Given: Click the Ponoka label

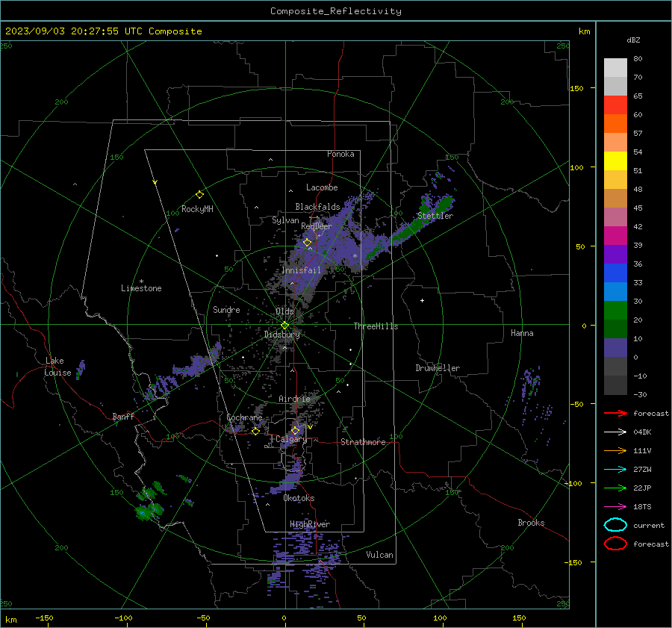Looking at the screenshot, I should pos(340,154).
